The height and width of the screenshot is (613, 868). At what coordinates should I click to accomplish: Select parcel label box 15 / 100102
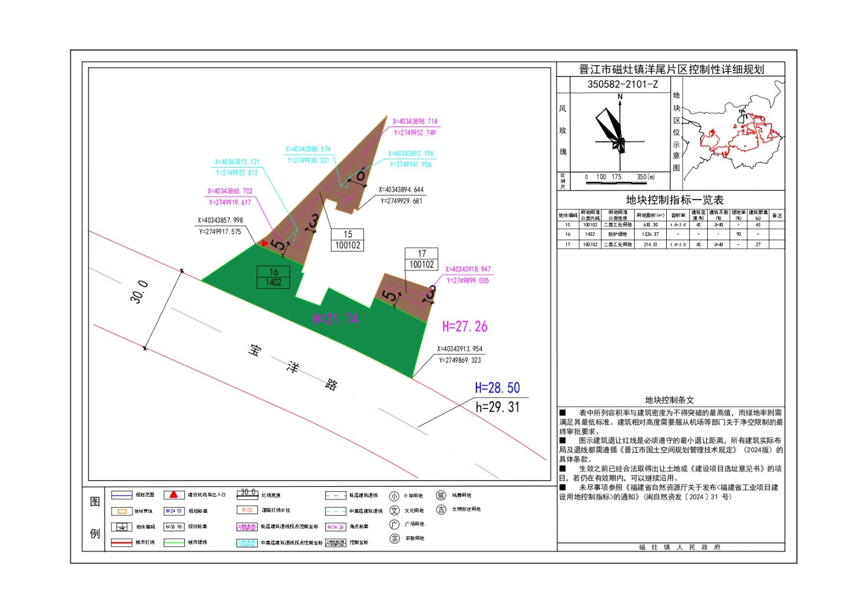(x=348, y=240)
